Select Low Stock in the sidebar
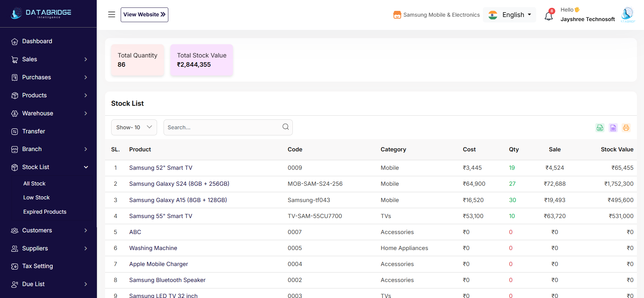This screenshot has width=644, height=298. tap(36, 197)
